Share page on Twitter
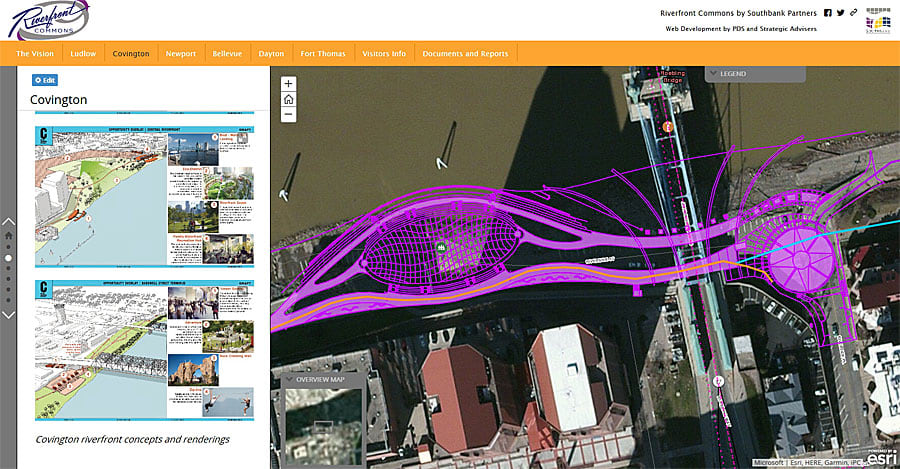Screen dimensions: 900x469 point(840,13)
